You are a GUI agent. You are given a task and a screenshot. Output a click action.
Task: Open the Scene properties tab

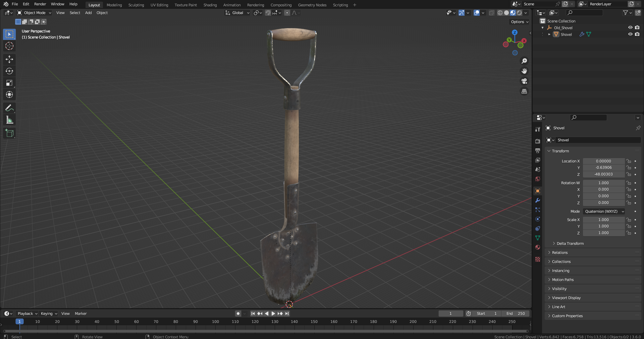pos(538,169)
